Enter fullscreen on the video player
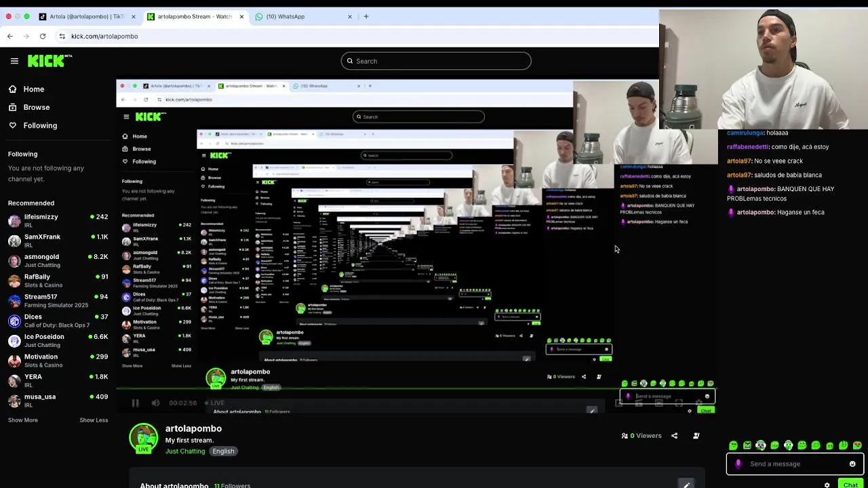 pos(679,403)
